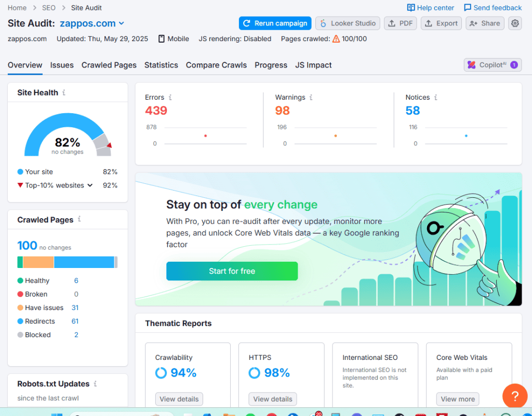532x416 pixels.
Task: Click the Errors info icon
Action: [x=170, y=97]
